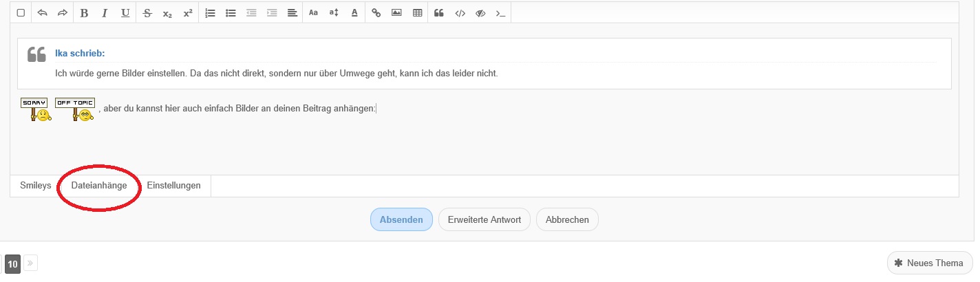Insert a hyperlink with the link icon
The width and height of the screenshot is (980, 282).
click(376, 13)
